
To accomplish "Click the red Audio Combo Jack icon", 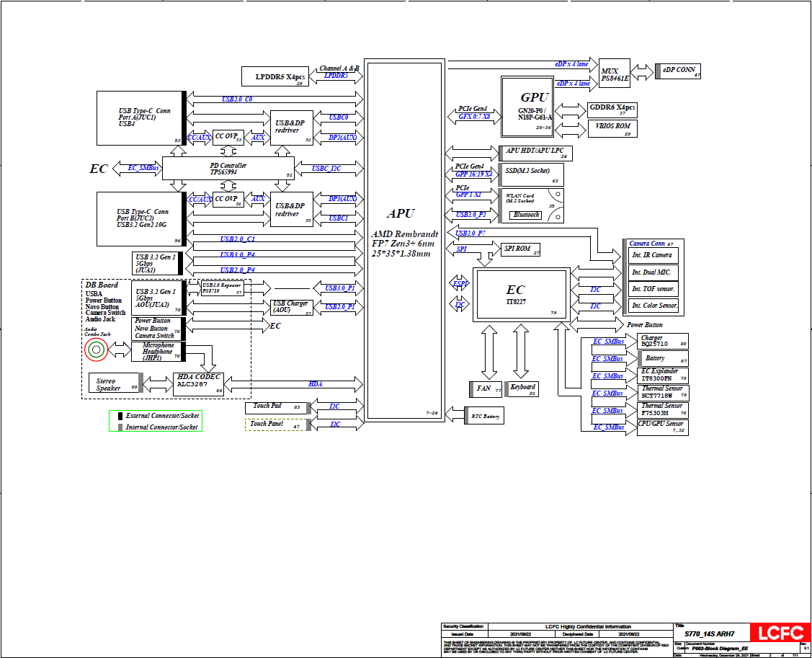I will [96, 351].
